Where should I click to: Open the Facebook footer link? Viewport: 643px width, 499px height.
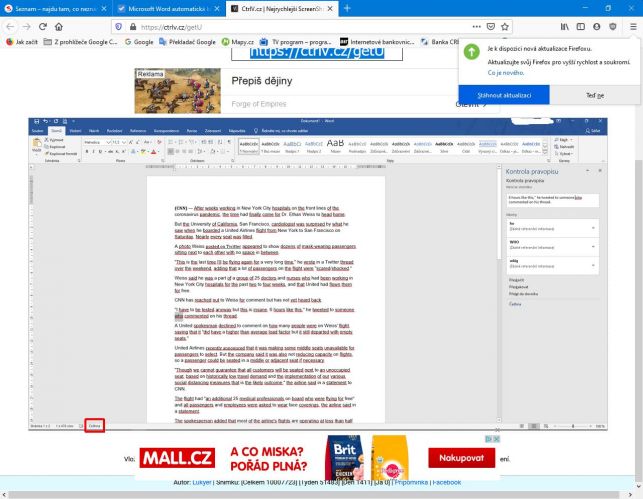[447, 483]
